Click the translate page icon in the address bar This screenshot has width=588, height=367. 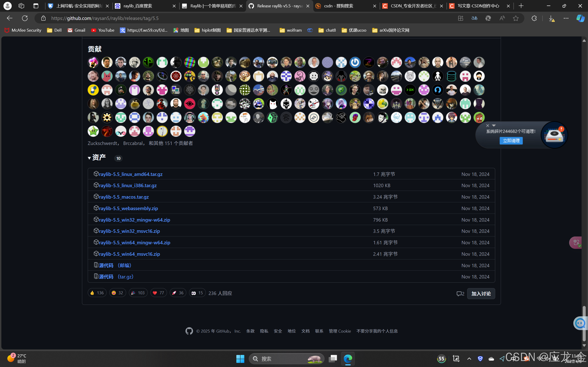click(x=474, y=18)
